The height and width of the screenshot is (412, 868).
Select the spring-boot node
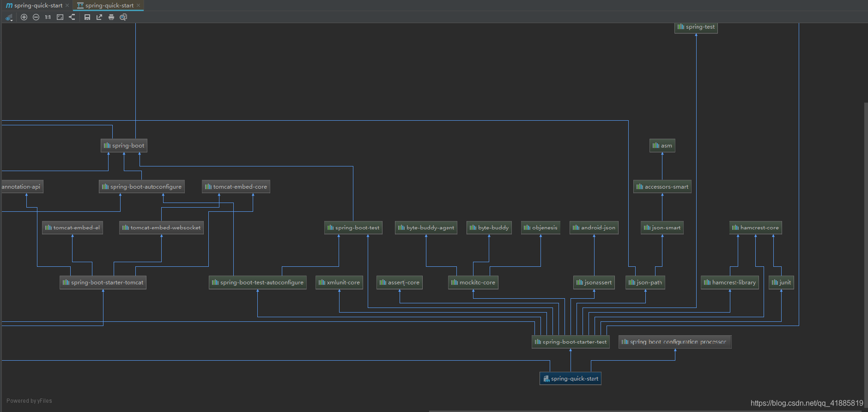(124, 146)
